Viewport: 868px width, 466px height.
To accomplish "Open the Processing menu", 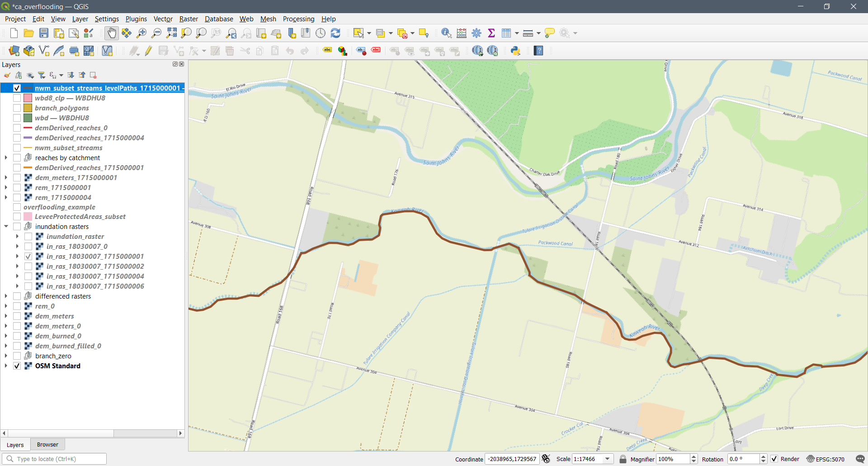I will click(298, 19).
